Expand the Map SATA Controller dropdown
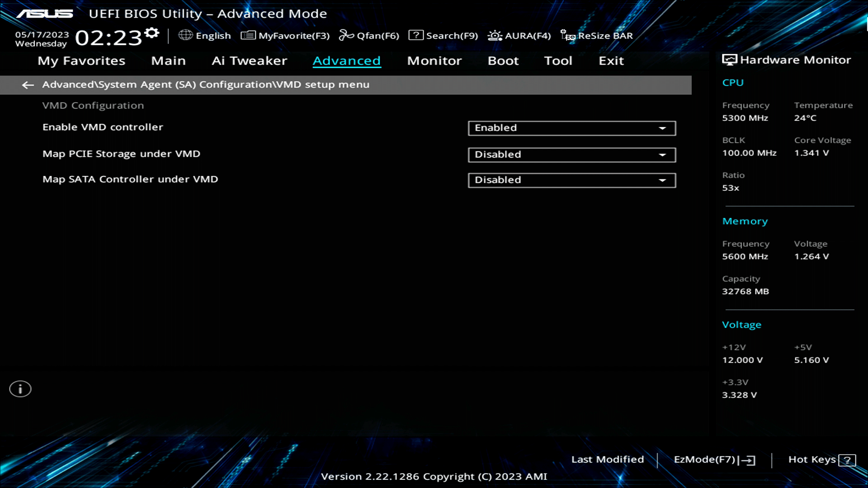 point(662,180)
